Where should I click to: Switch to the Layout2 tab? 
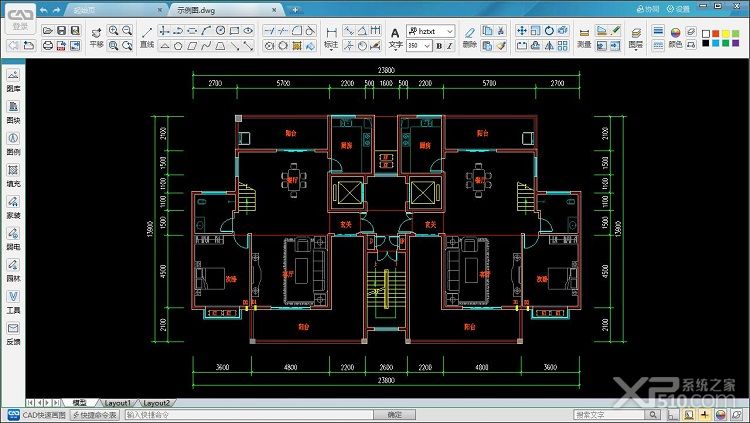156,403
